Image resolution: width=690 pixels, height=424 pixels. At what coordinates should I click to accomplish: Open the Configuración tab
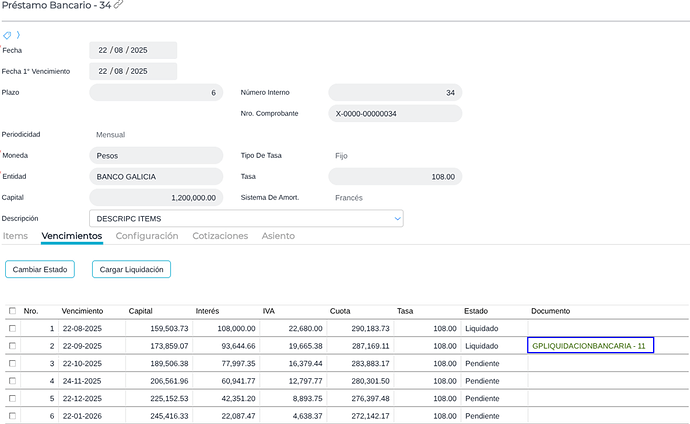pyautogui.click(x=147, y=236)
